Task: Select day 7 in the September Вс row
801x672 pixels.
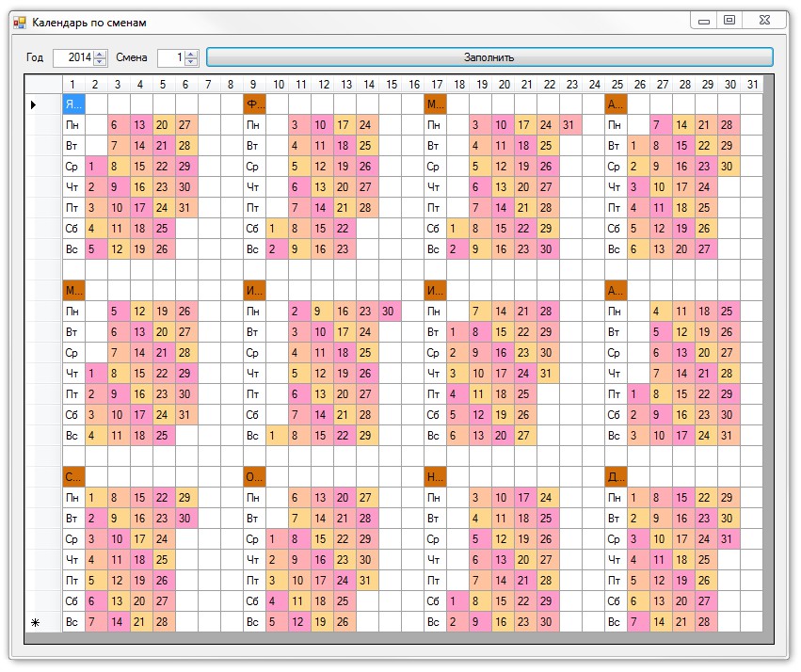Action: click(x=96, y=622)
